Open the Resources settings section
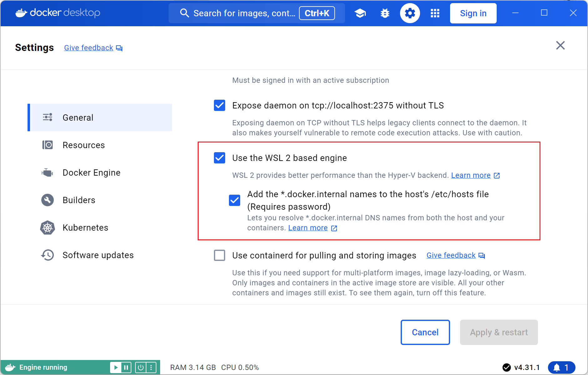588x375 pixels. pos(100,145)
